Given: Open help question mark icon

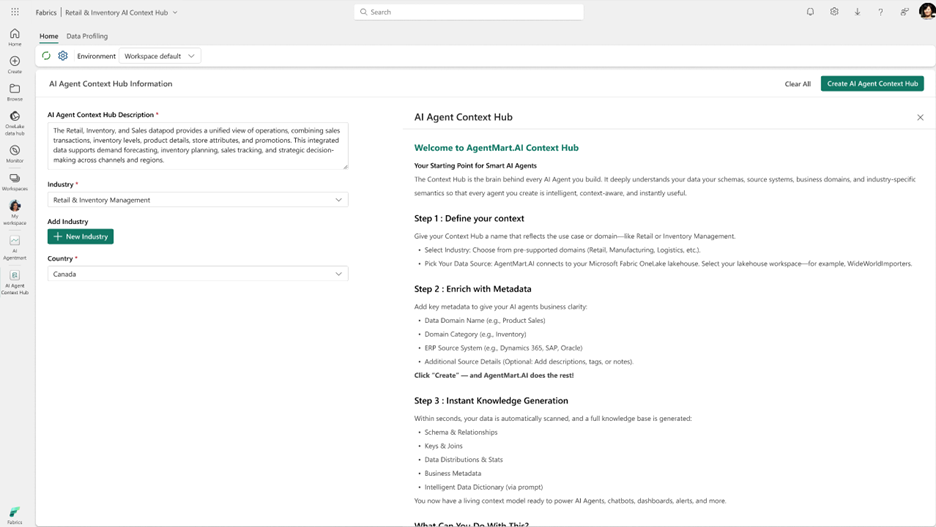Looking at the screenshot, I should (x=880, y=12).
